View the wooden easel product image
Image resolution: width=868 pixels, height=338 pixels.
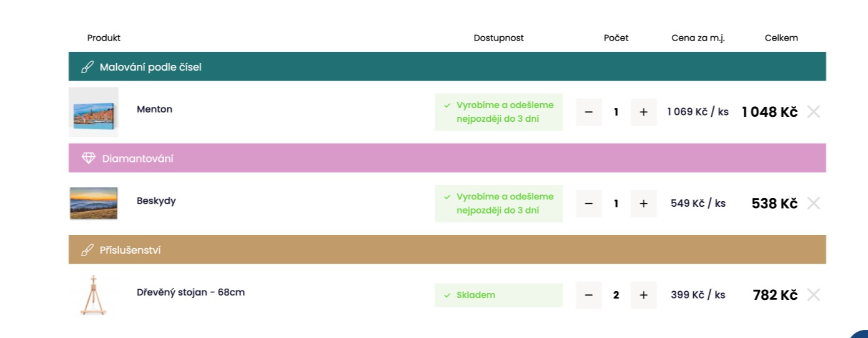(94, 295)
